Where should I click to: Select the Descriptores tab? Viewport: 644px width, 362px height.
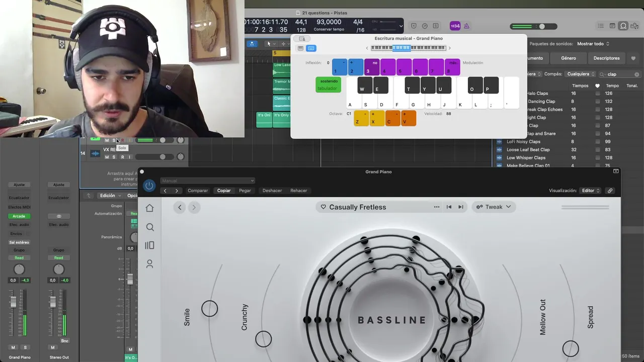[606, 58]
